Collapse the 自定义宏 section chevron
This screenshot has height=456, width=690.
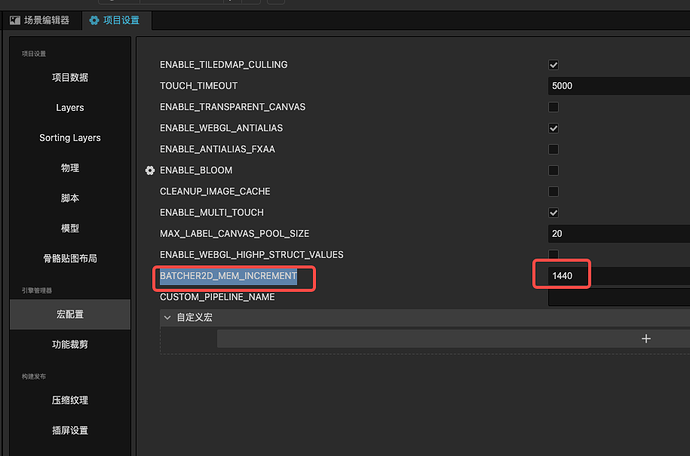(x=167, y=317)
